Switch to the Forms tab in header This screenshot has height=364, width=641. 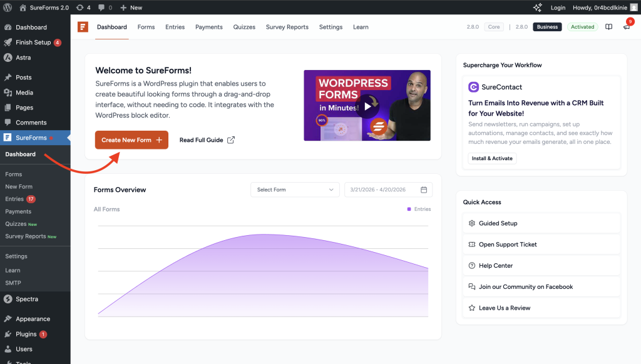(x=146, y=27)
